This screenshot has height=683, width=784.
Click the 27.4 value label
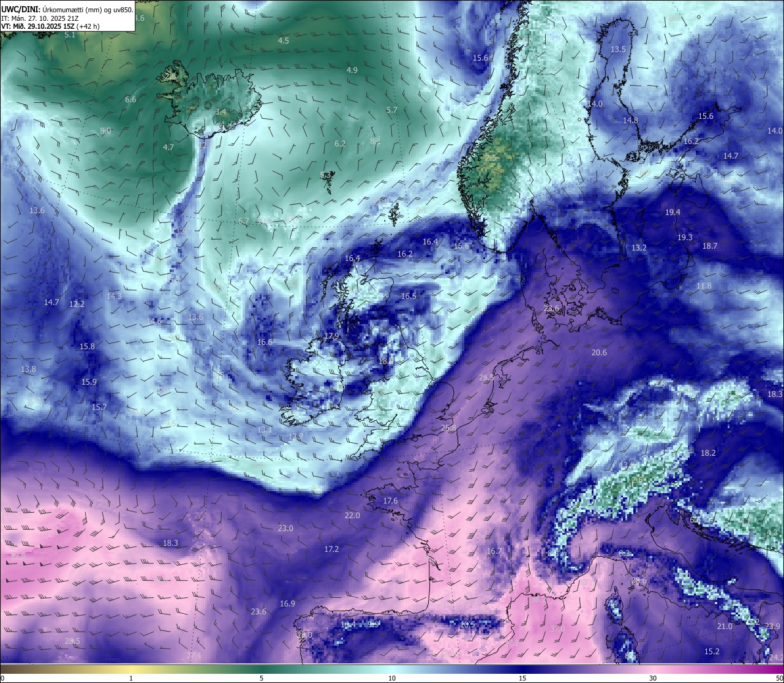tap(194, 655)
